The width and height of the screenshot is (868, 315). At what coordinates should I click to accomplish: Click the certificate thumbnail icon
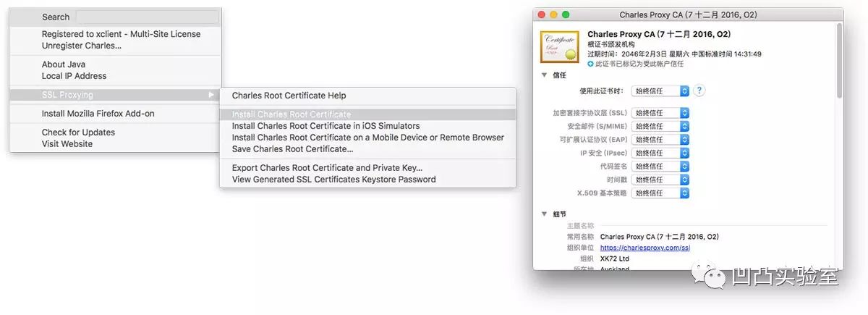pyautogui.click(x=561, y=46)
